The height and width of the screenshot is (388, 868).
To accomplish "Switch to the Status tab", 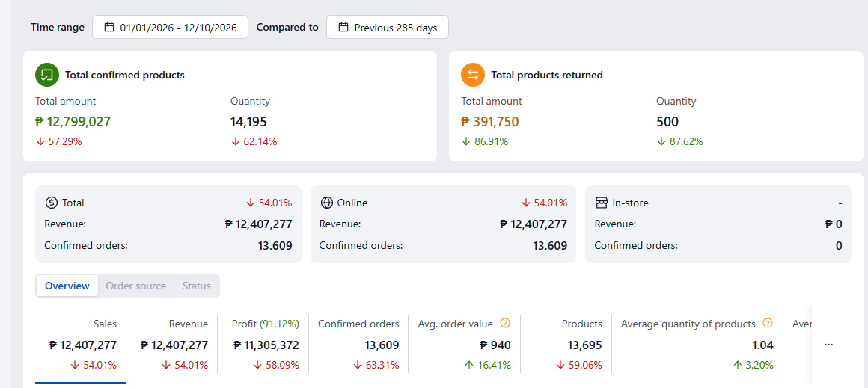I will (197, 286).
